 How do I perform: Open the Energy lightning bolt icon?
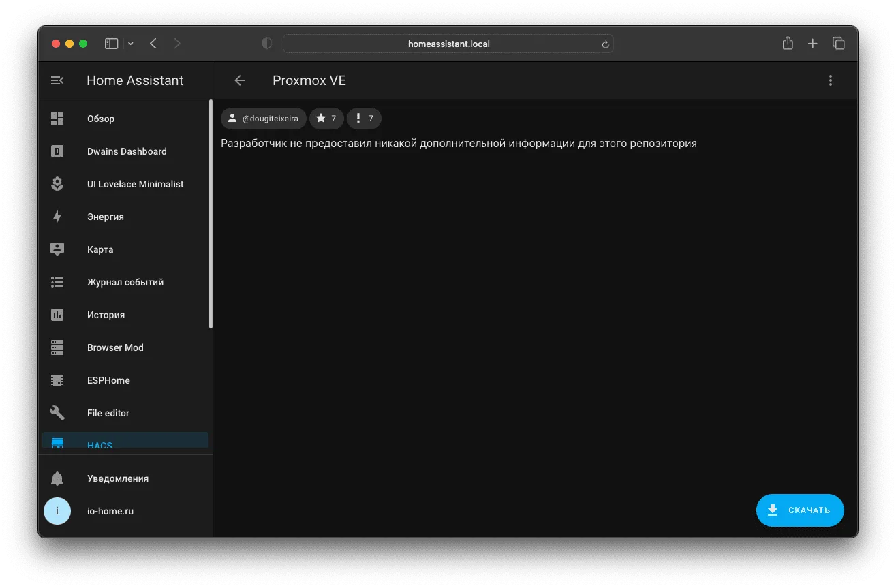tap(57, 217)
